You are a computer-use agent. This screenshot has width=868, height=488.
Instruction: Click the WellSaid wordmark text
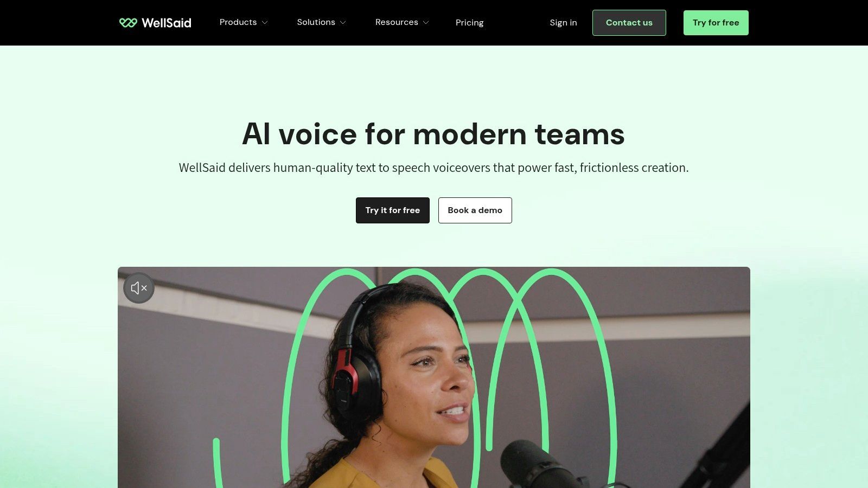click(x=166, y=23)
